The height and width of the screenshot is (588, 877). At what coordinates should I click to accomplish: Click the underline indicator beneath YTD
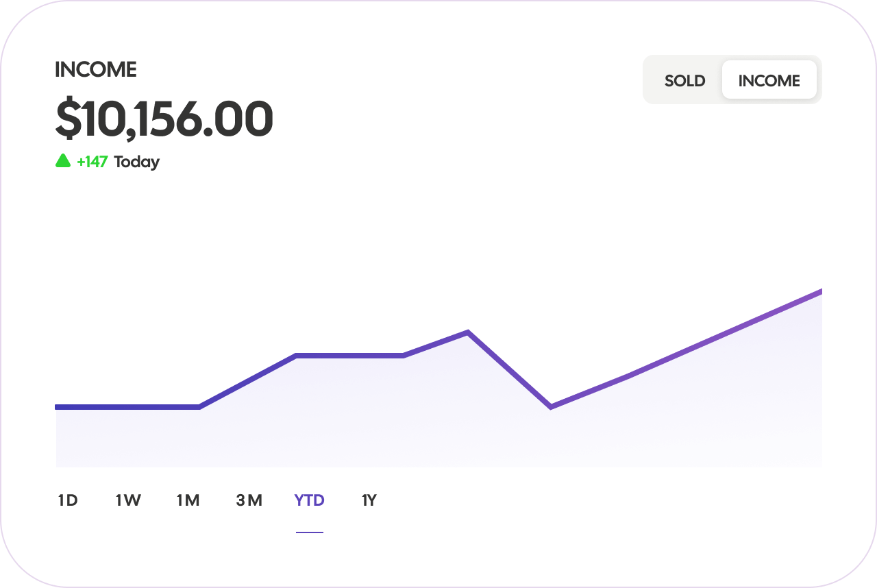pos(310,532)
